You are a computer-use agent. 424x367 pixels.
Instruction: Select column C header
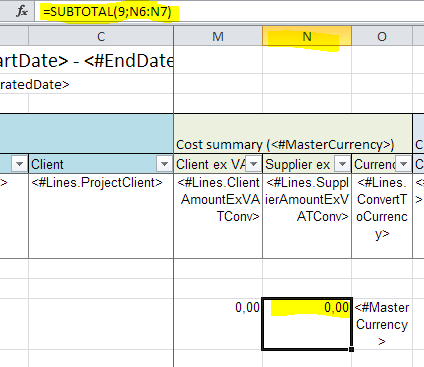pyautogui.click(x=101, y=36)
